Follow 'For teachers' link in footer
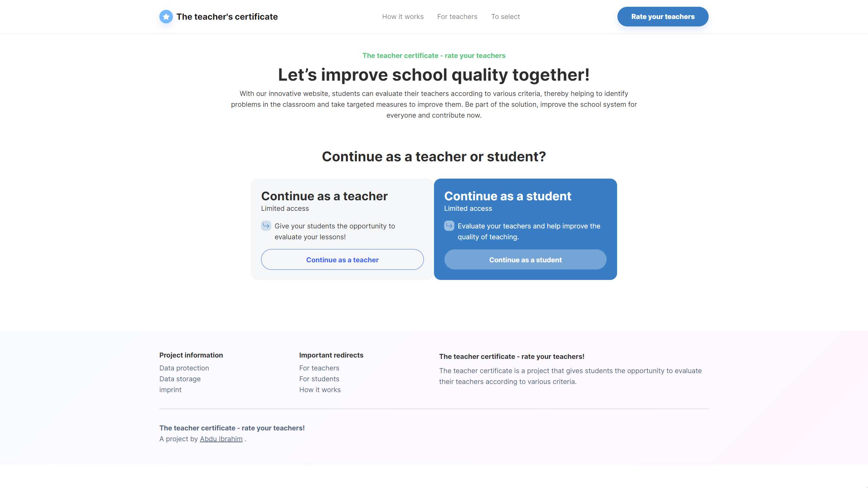This screenshot has width=868, height=488. (319, 368)
